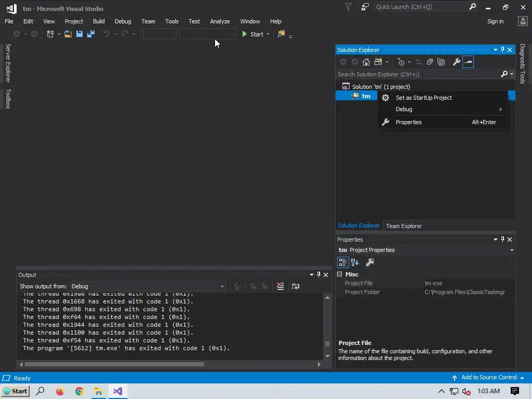
Task: Click the Solution and Folders switch icon
Action: tap(378, 62)
